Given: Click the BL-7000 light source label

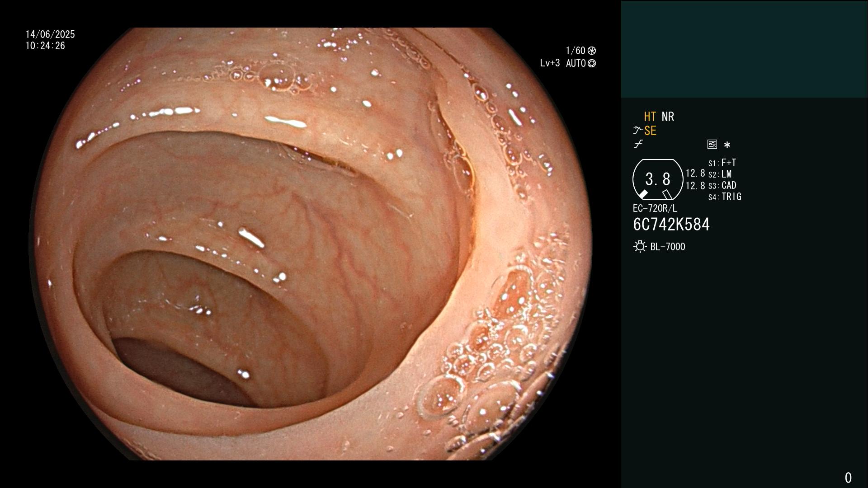Looking at the screenshot, I should tap(668, 247).
